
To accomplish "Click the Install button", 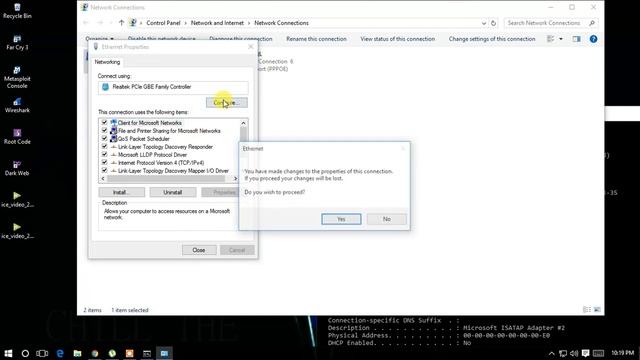I will (121, 192).
